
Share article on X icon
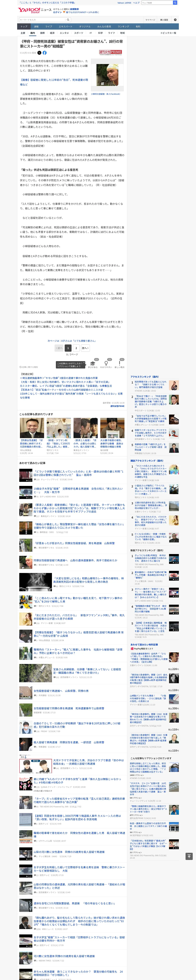tap(39, 53)
